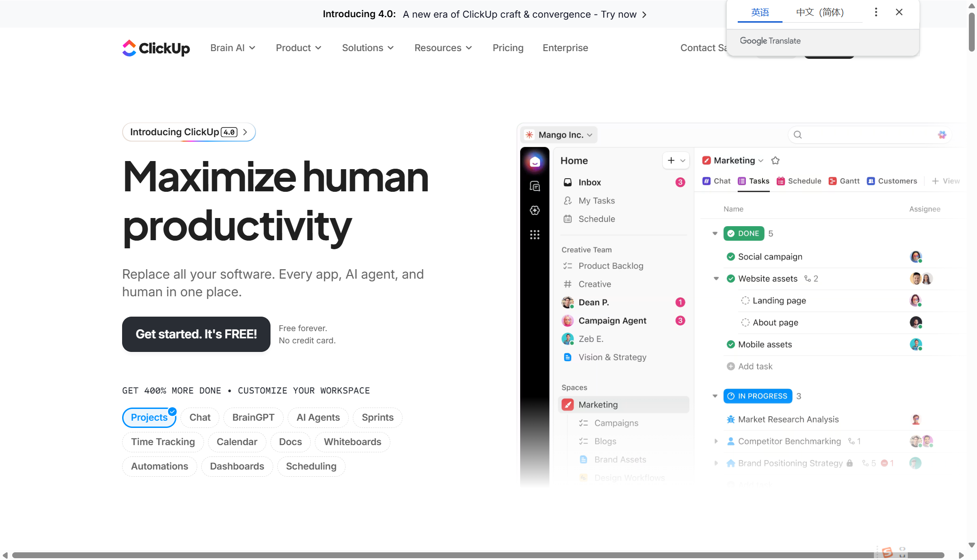Image resolution: width=977 pixels, height=560 pixels.
Task: Collapse the DONE task group
Action: coord(715,233)
